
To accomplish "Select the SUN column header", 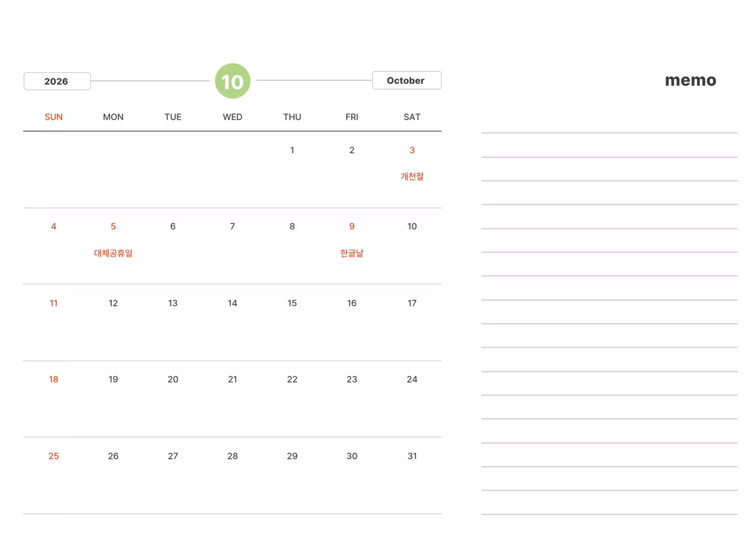I will (54, 117).
